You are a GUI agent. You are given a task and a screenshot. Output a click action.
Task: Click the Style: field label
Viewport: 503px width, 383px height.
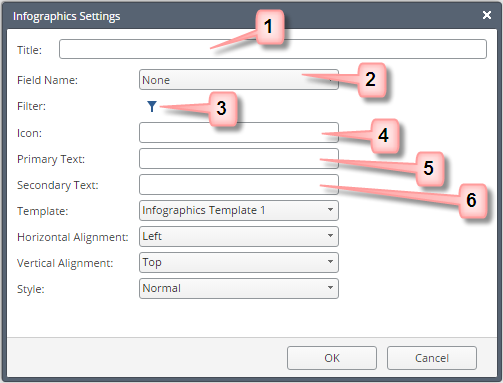tap(31, 289)
